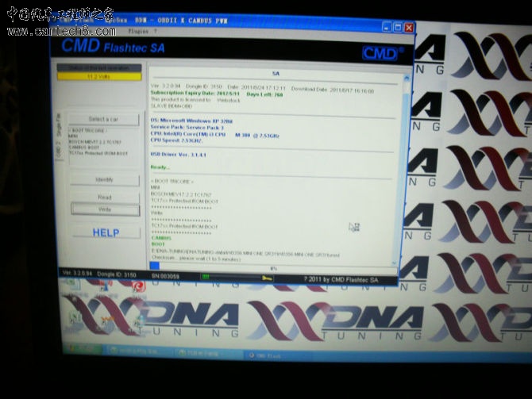Open the question mark help menu
This screenshot has width=532, height=399.
pos(156,31)
